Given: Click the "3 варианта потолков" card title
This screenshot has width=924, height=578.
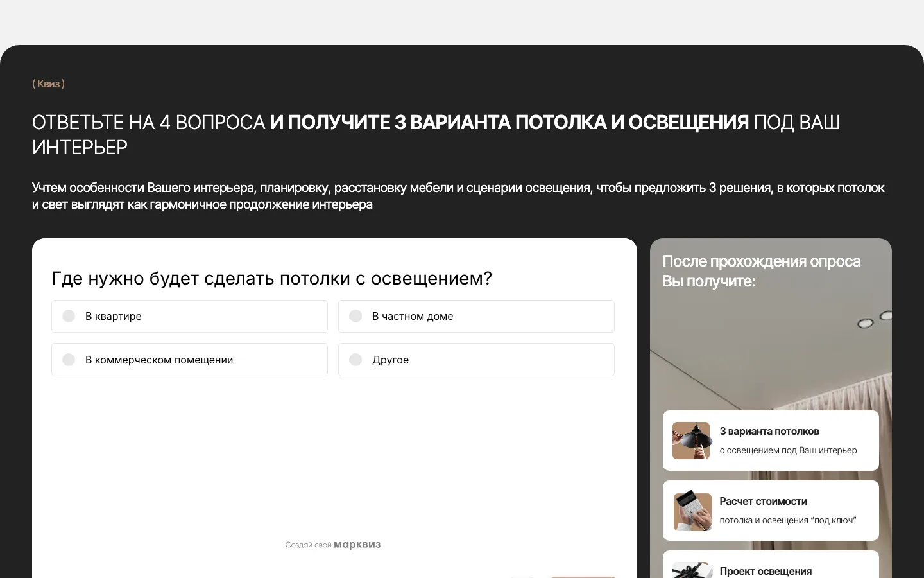Looking at the screenshot, I should pos(769,432).
